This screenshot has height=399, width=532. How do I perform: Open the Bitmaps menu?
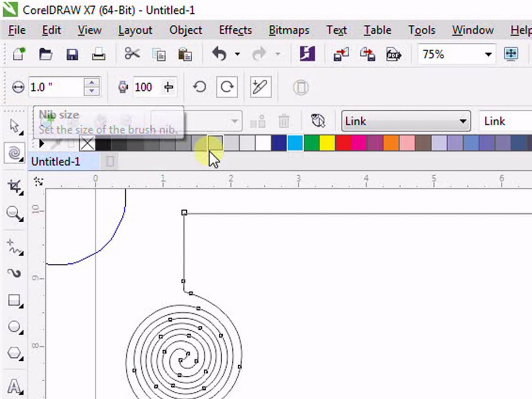point(289,30)
